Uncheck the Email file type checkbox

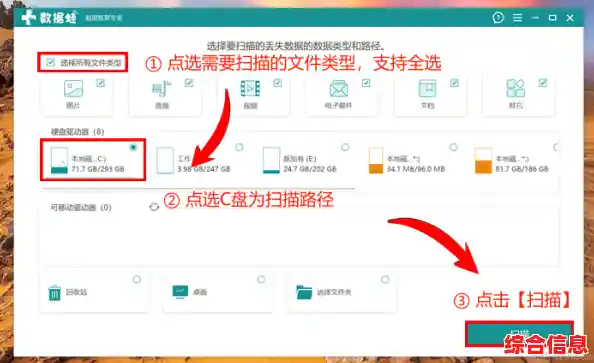[x=366, y=83]
